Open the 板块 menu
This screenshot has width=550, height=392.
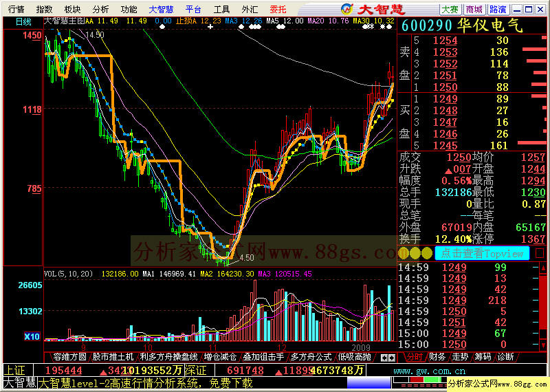[72, 10]
